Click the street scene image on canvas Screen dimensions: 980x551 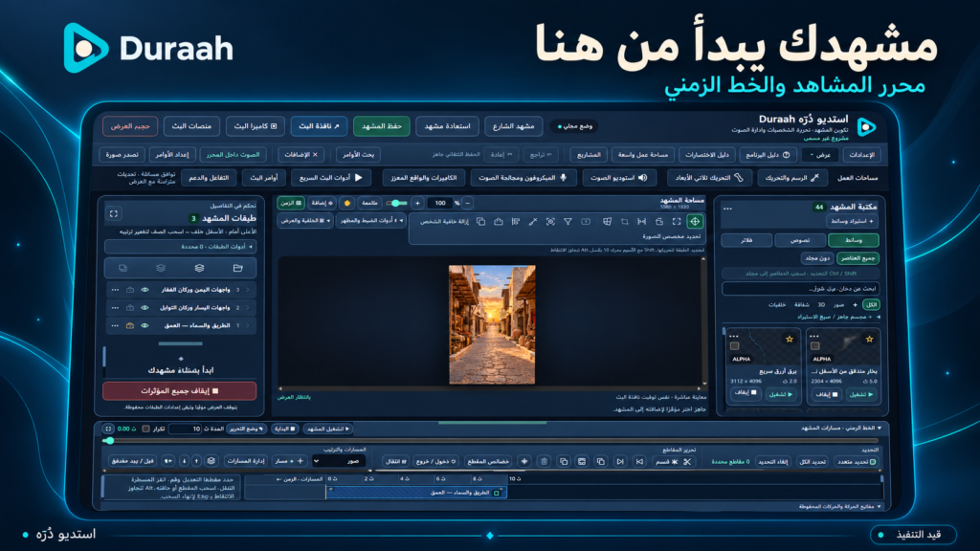click(x=492, y=325)
